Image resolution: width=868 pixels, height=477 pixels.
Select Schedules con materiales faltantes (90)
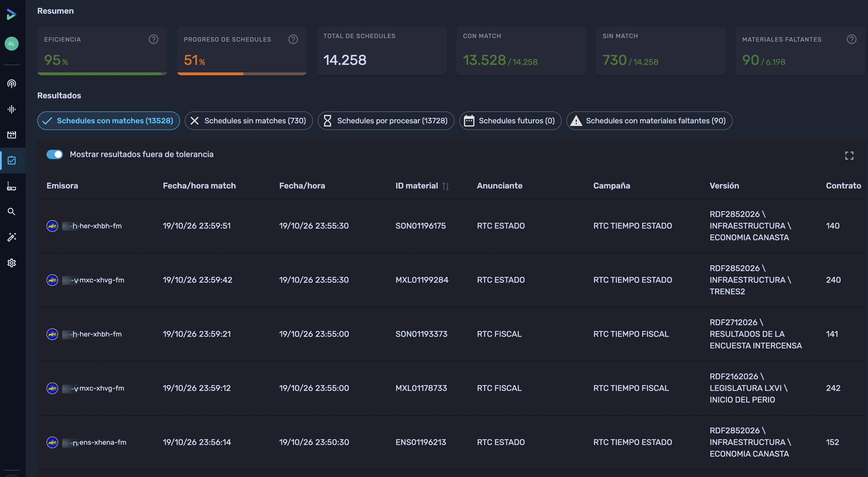(649, 121)
